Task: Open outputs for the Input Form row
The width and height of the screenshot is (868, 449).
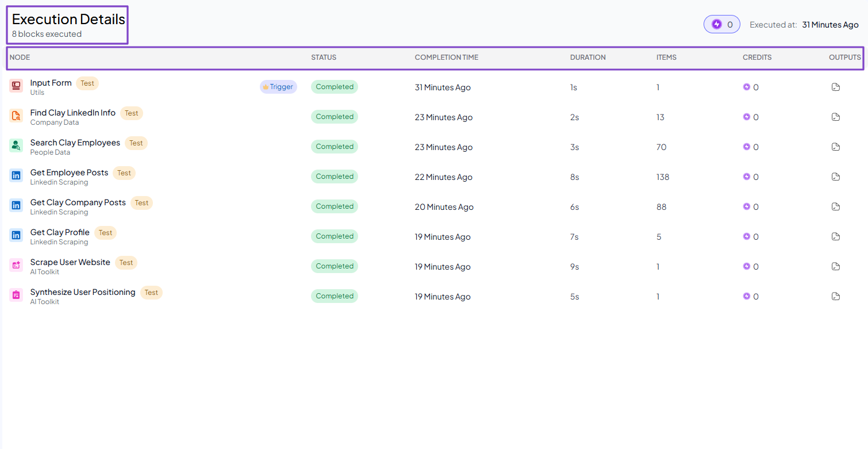Action: tap(836, 87)
